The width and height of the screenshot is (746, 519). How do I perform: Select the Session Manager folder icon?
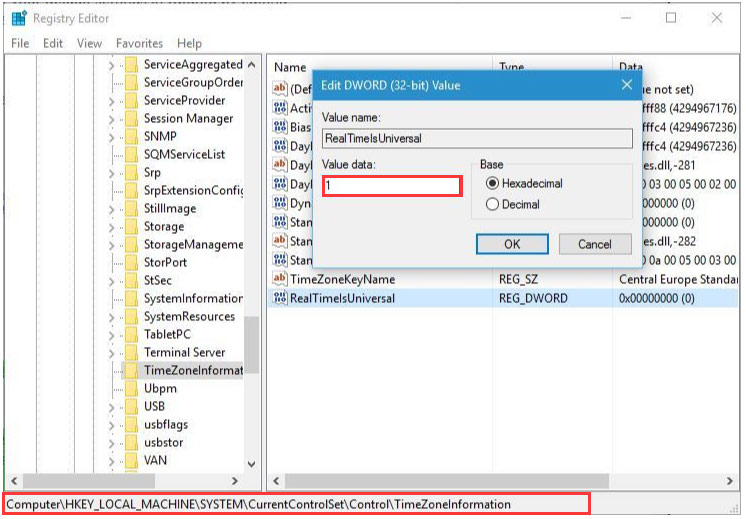click(131, 118)
